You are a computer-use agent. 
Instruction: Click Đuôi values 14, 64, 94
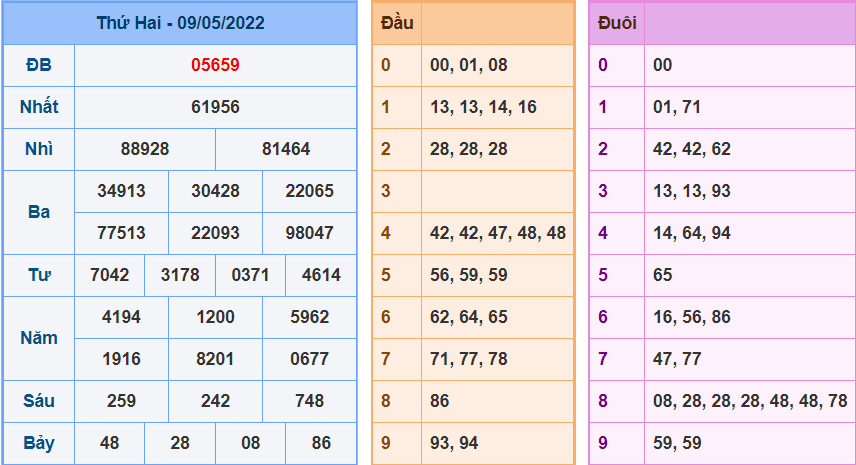692,233
